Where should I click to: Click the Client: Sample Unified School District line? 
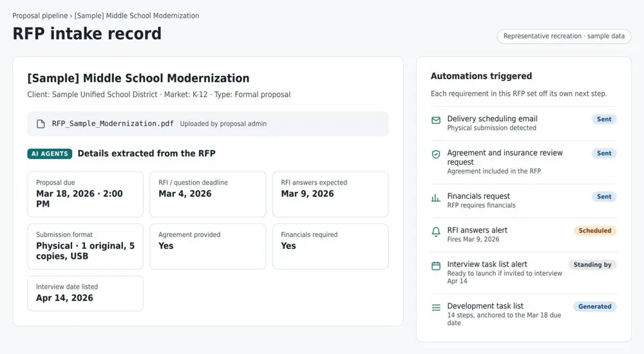click(x=158, y=95)
